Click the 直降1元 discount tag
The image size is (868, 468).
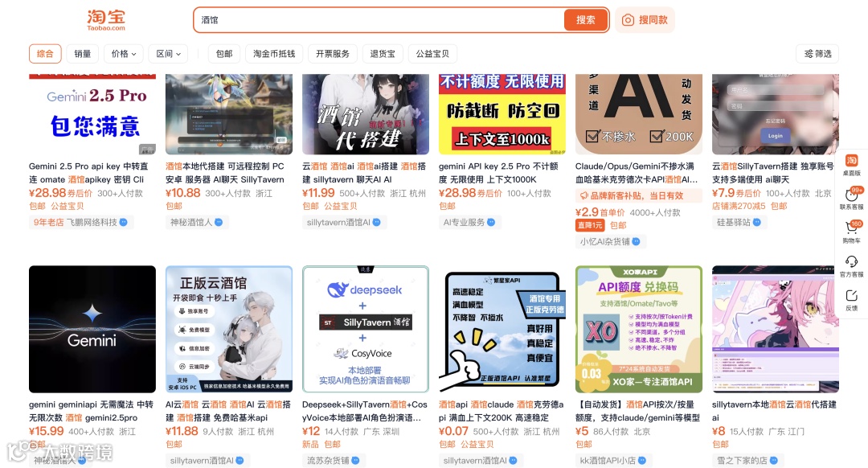[x=590, y=225]
